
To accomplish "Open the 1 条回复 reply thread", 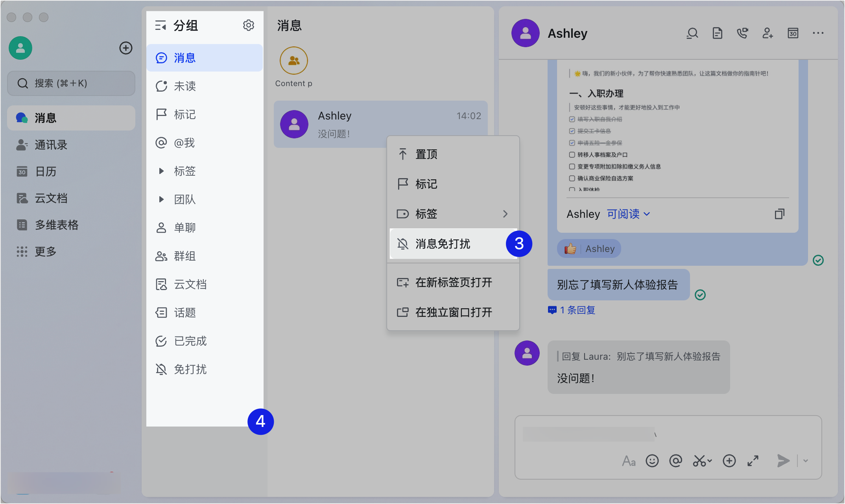I will coord(577,310).
